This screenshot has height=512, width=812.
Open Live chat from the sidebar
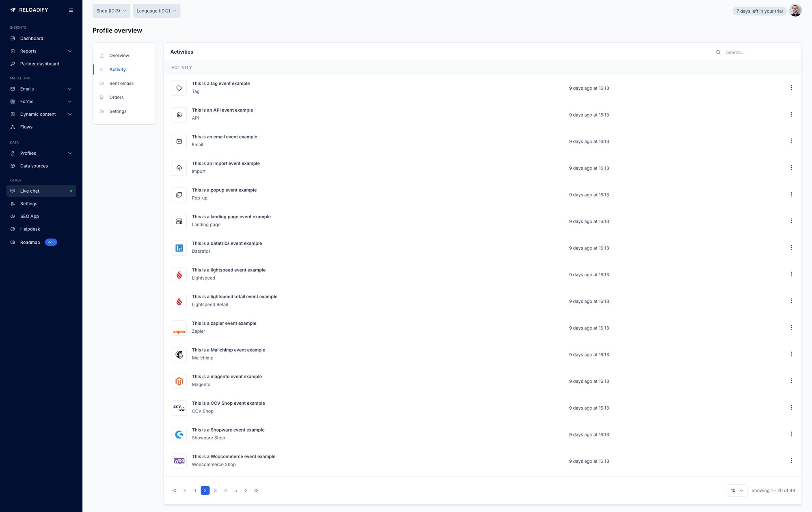30,191
